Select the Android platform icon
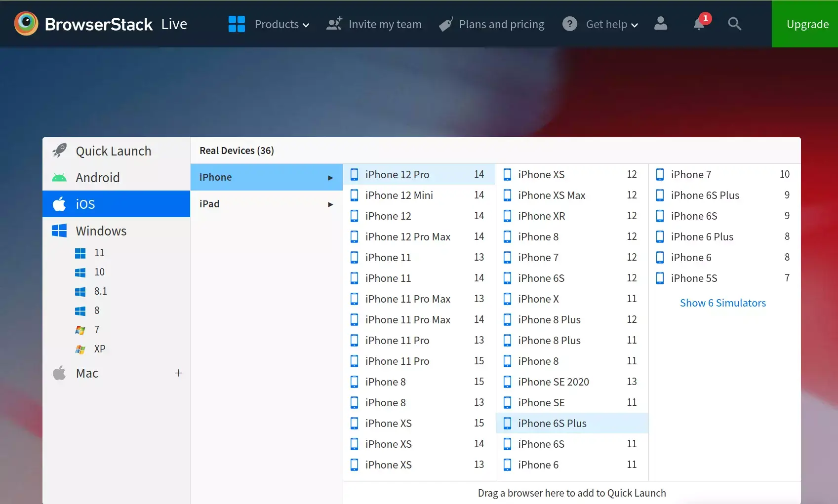Image resolution: width=838 pixels, height=504 pixels. click(x=59, y=177)
